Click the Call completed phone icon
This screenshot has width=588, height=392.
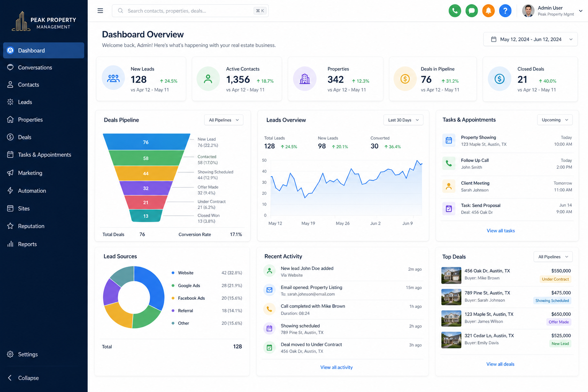[x=269, y=309]
